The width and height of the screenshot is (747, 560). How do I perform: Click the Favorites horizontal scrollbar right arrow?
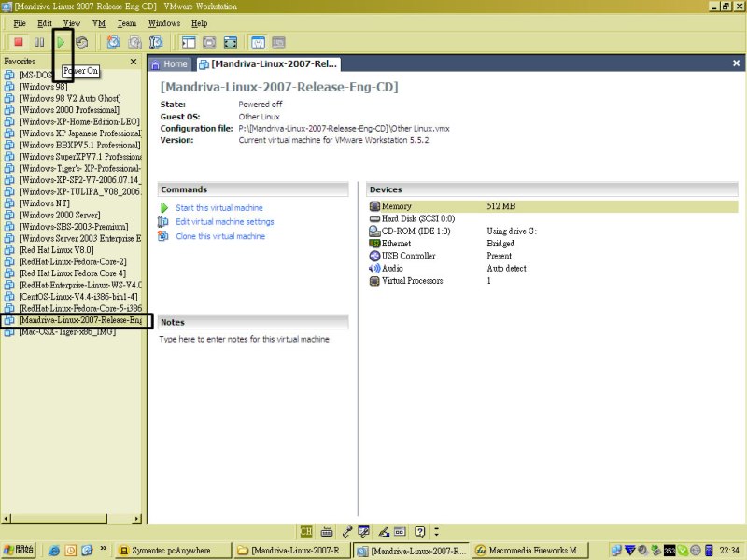[x=137, y=519]
